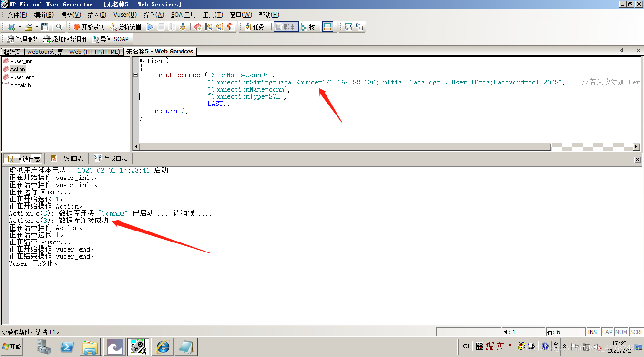Switch to the webtours订票 script tab
The height and width of the screenshot is (357, 644).
click(x=74, y=52)
